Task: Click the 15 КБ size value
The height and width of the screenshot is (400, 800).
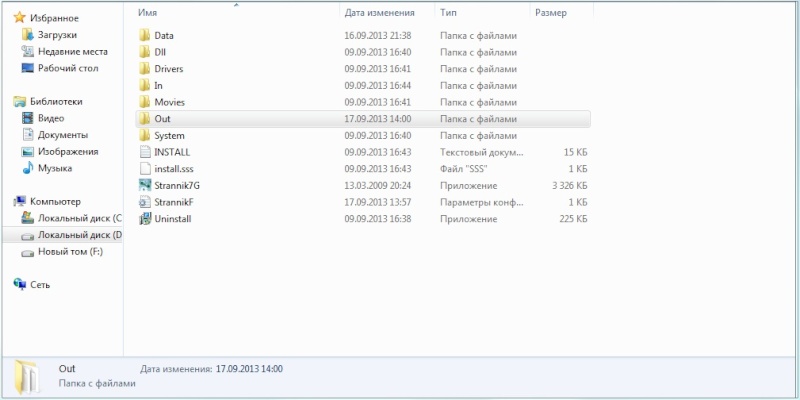Action: 576,152
